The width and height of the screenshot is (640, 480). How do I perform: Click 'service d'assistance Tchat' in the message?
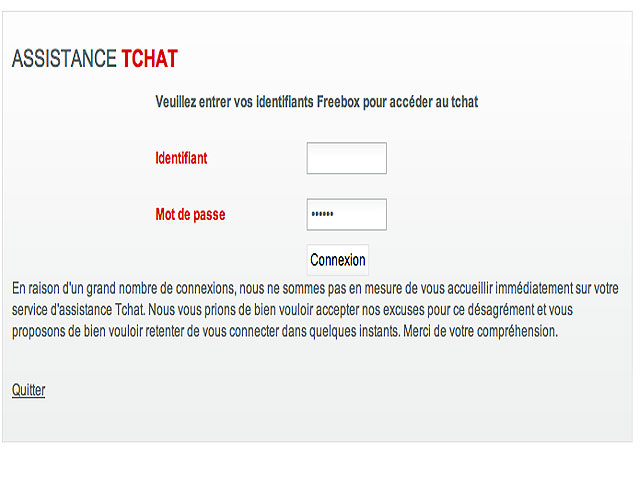coord(76,309)
